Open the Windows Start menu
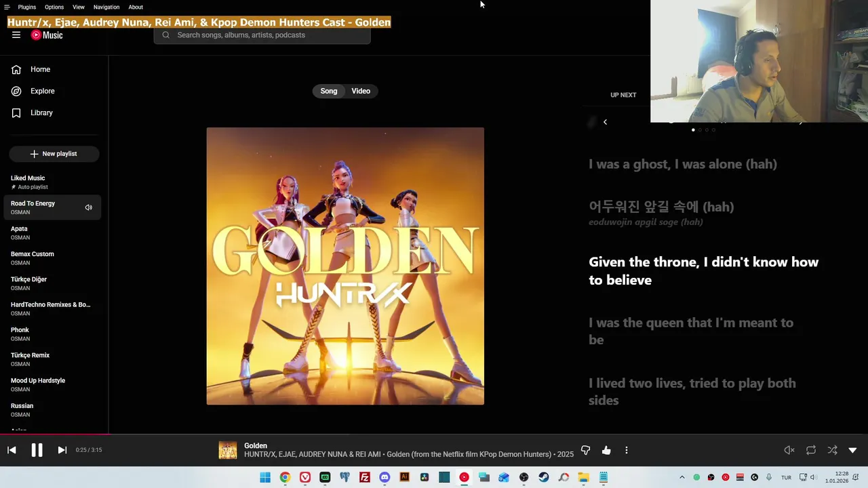 point(265,477)
